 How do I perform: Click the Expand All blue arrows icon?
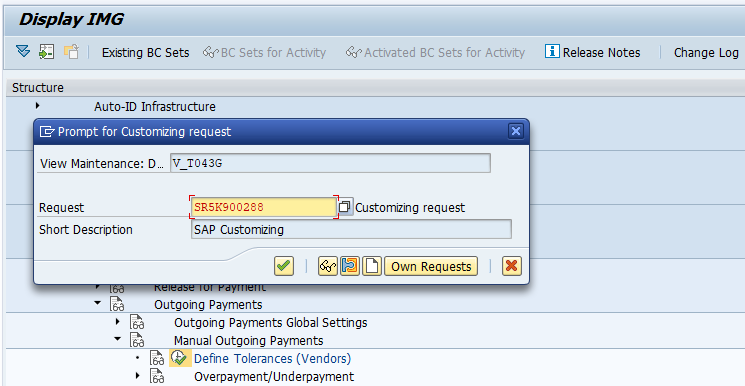tap(23, 51)
